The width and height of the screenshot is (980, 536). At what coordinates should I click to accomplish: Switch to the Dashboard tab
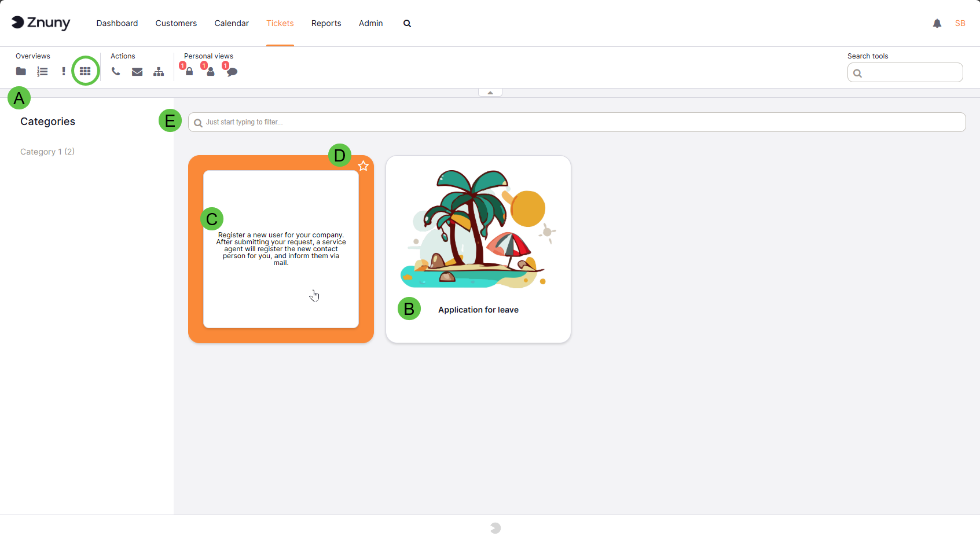tap(117, 23)
